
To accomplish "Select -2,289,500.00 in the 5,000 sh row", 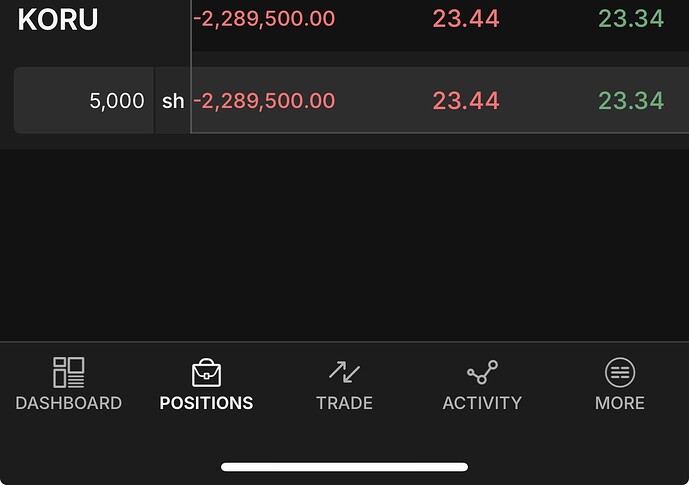I will pyautogui.click(x=264, y=101).
